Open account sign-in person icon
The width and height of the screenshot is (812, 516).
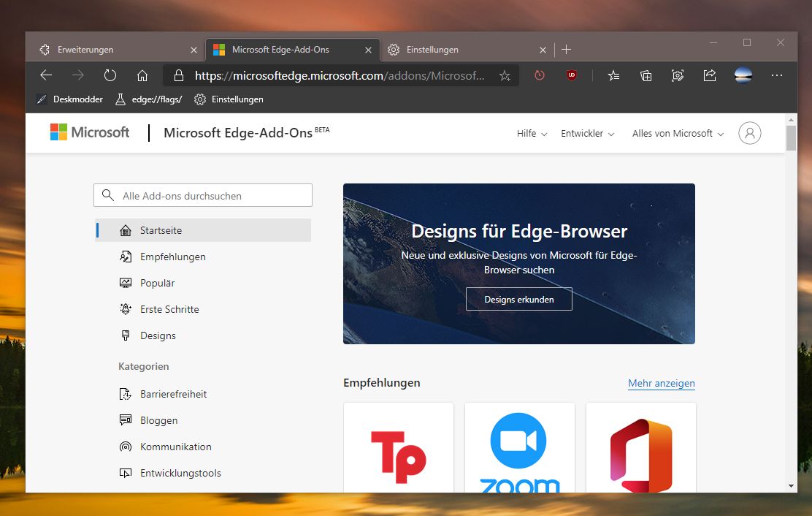click(749, 133)
